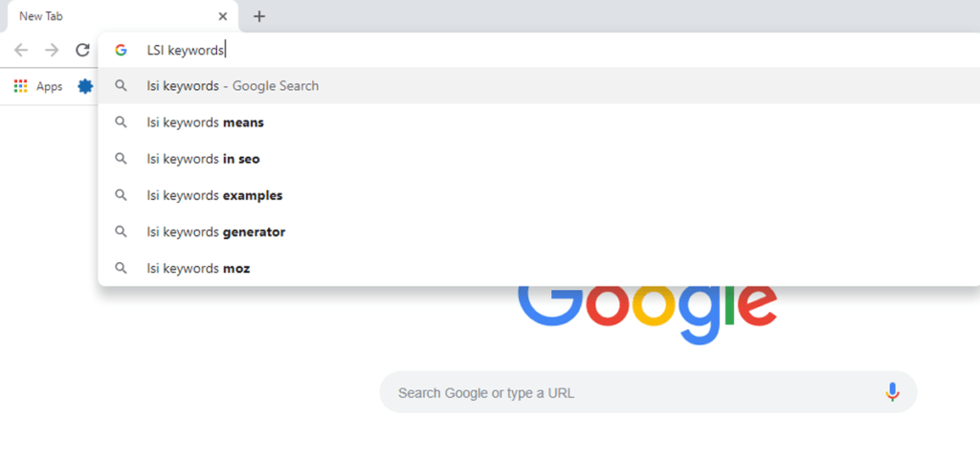Focus the "Search Google or type a URL" box
This screenshot has height=463, width=980.
(x=632, y=392)
